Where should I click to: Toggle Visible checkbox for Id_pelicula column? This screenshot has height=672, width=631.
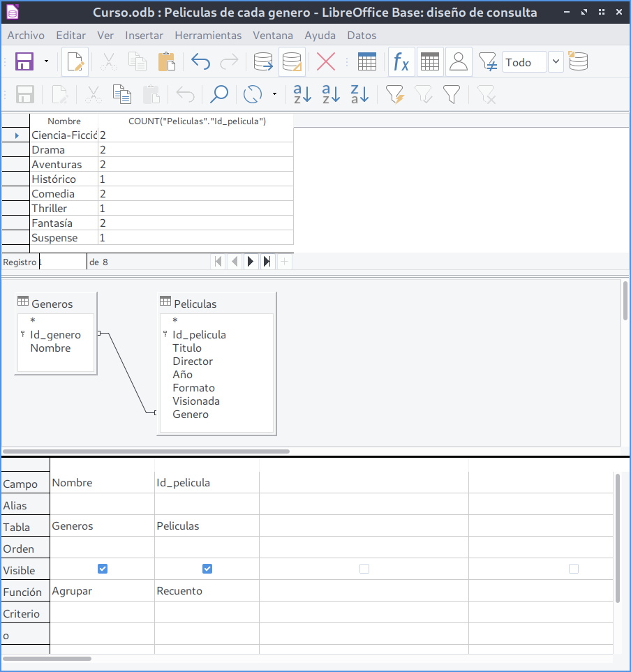pyautogui.click(x=207, y=569)
